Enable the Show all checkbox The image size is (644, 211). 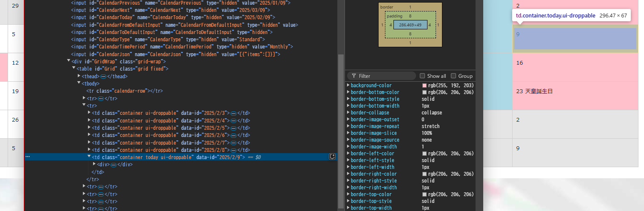coord(422,76)
